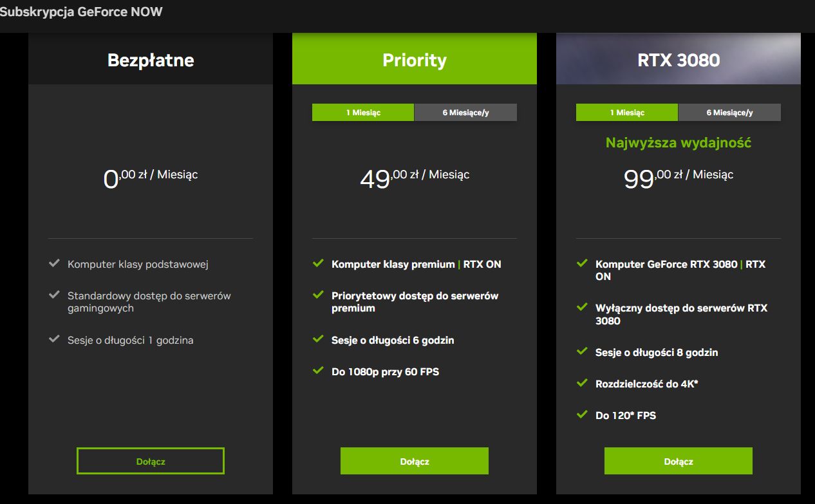The image size is (815, 504).
Task: Click the 99,00 zł / Miesiąc price
Action: (x=679, y=178)
